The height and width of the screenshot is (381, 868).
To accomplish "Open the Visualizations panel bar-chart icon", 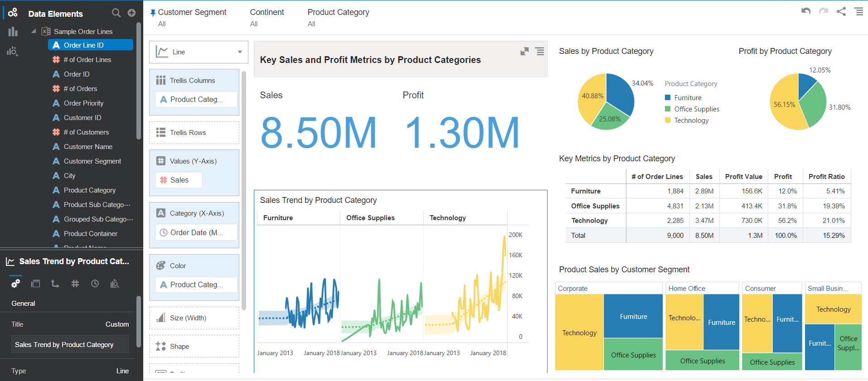I will pos(13,32).
